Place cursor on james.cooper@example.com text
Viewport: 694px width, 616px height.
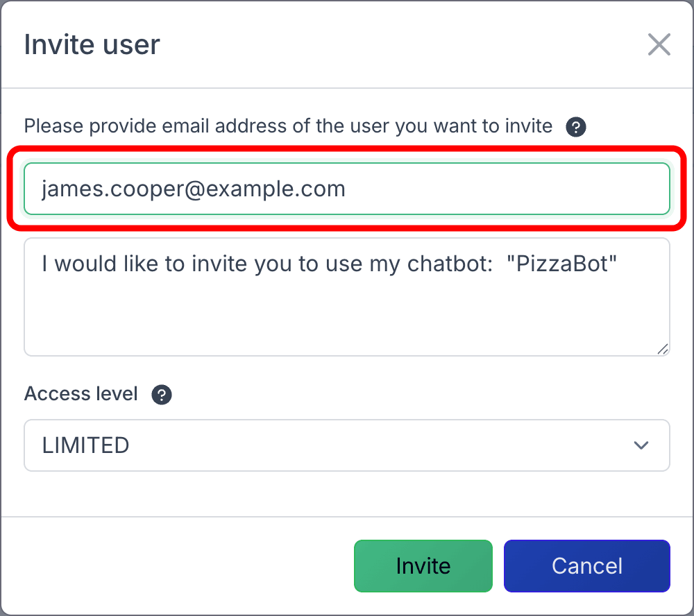(193, 189)
